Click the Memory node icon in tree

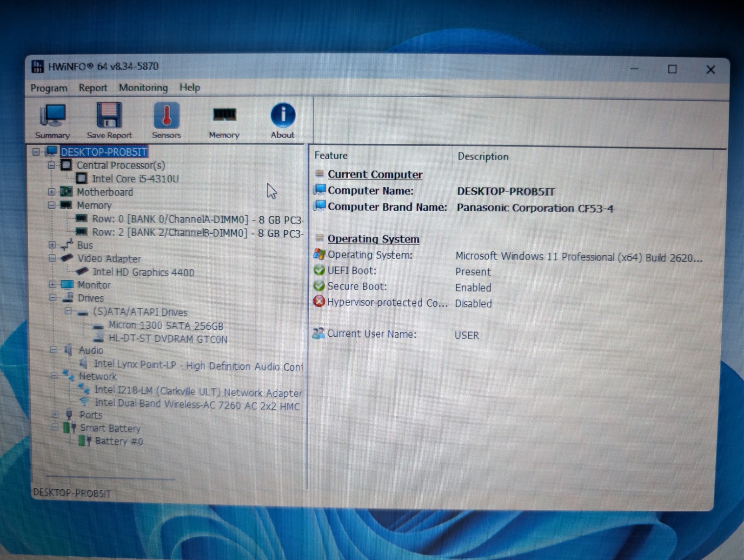[66, 205]
